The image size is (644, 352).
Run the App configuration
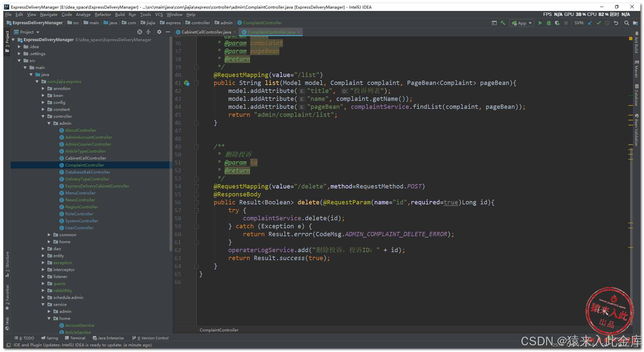pyautogui.click(x=540, y=23)
